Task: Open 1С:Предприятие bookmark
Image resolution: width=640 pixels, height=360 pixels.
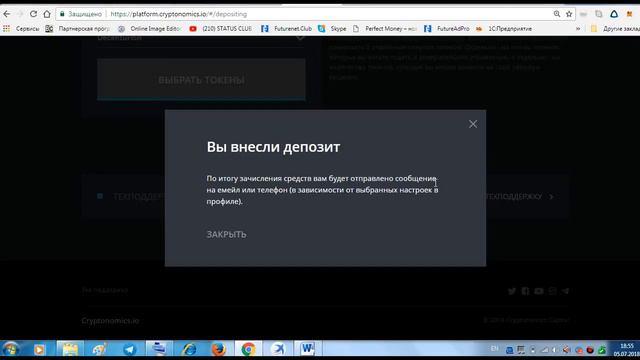Action: pyautogui.click(x=504, y=29)
